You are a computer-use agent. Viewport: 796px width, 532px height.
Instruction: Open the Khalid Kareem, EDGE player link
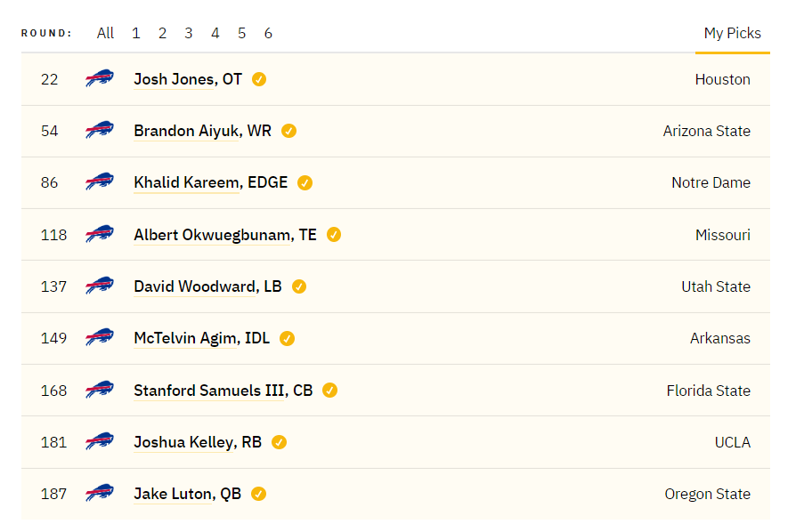pyautogui.click(x=211, y=182)
